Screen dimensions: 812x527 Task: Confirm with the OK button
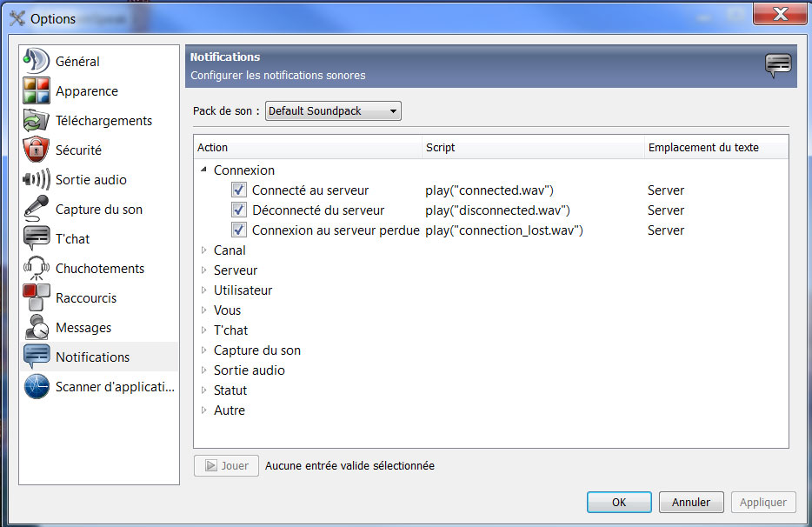pyautogui.click(x=619, y=502)
